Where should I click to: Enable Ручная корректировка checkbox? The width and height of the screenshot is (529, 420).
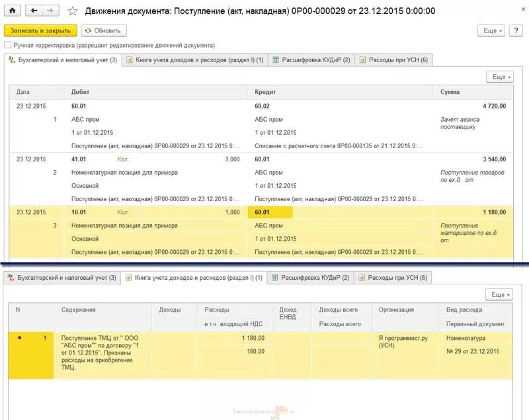pos(8,45)
